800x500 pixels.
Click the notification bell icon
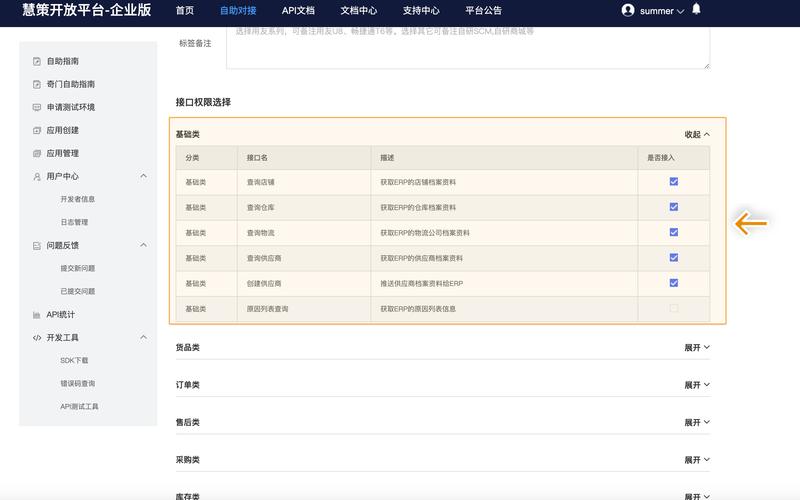[696, 10]
